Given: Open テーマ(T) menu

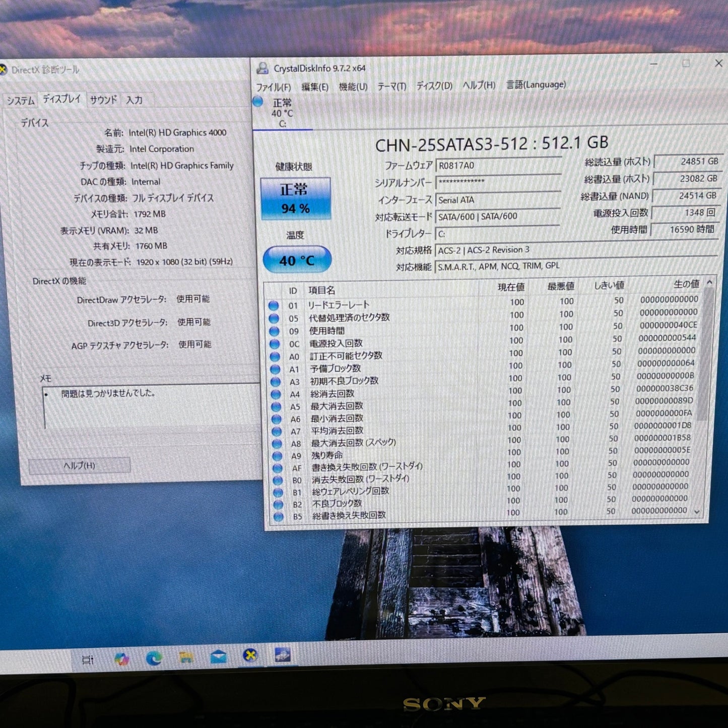Looking at the screenshot, I should tap(392, 87).
